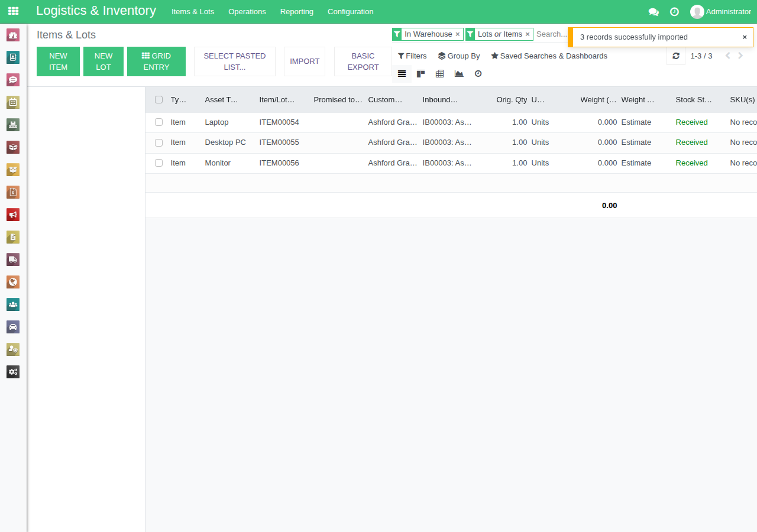The height and width of the screenshot is (532, 757).
Task: Click BASIC EXPORT button
Action: (363, 61)
